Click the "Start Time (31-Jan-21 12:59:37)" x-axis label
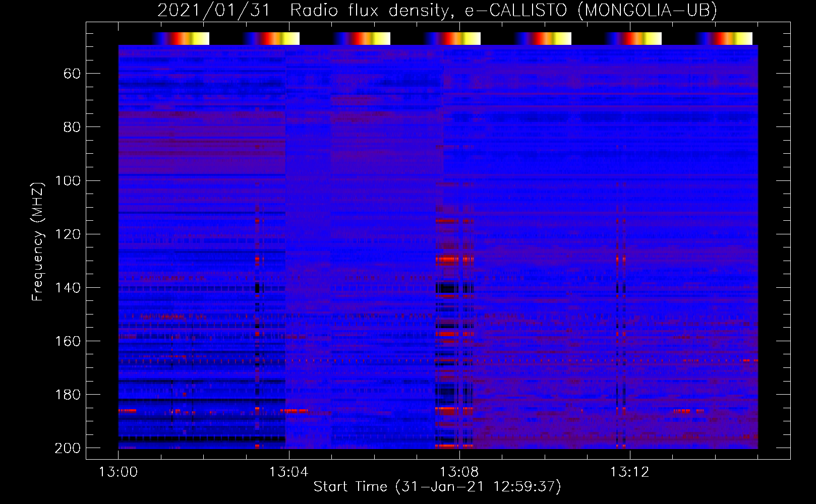Viewport: 816px width, 504px height. click(437, 487)
